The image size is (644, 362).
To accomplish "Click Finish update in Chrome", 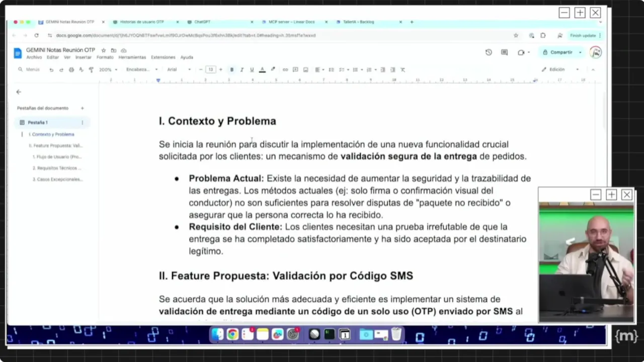I will click(583, 36).
